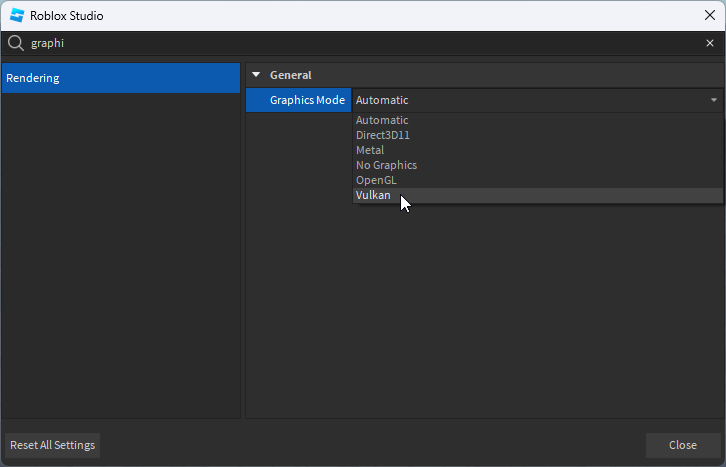This screenshot has width=726, height=467.
Task: Click the Graphics Mode combo box showing Automatic
Action: [x=530, y=100]
